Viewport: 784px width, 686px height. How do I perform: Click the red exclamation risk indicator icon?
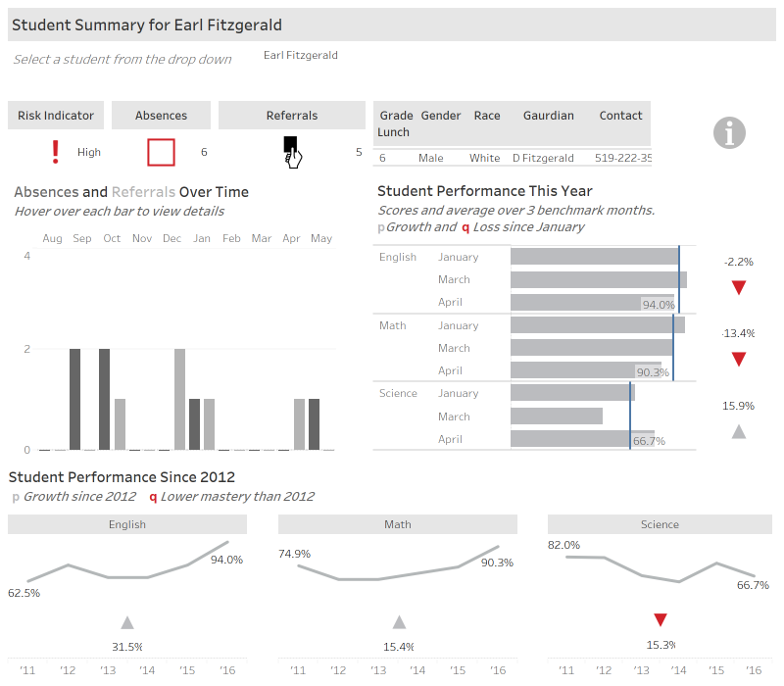56,152
